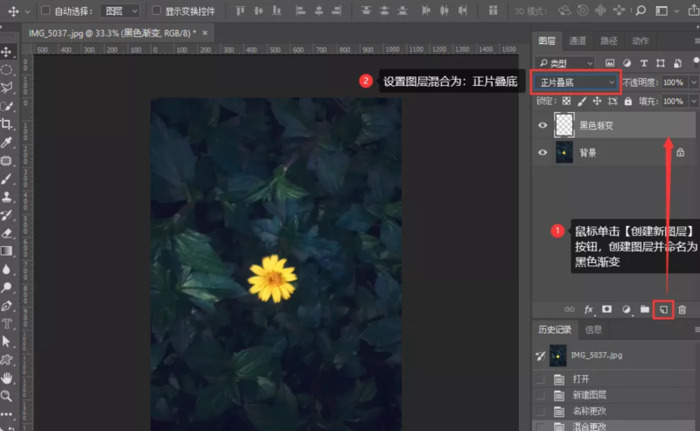Select the Polygonal Lasso tool
The width and height of the screenshot is (700, 431).
coord(6,88)
